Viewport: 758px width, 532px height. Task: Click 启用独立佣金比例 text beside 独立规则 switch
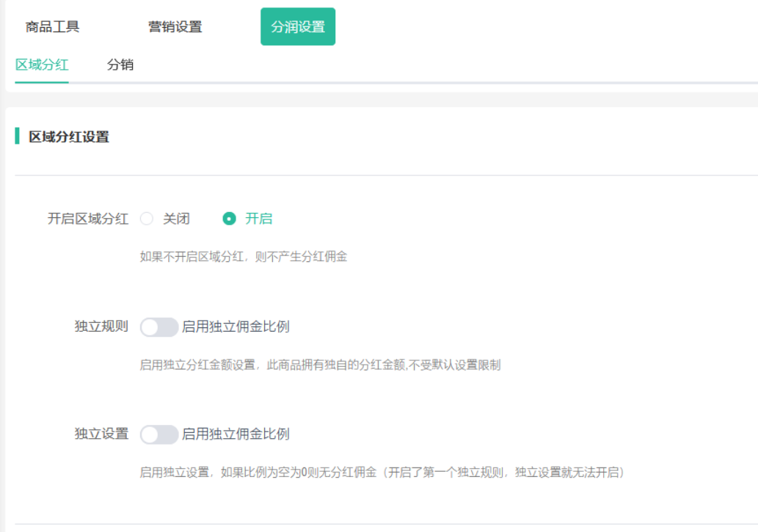pos(236,327)
